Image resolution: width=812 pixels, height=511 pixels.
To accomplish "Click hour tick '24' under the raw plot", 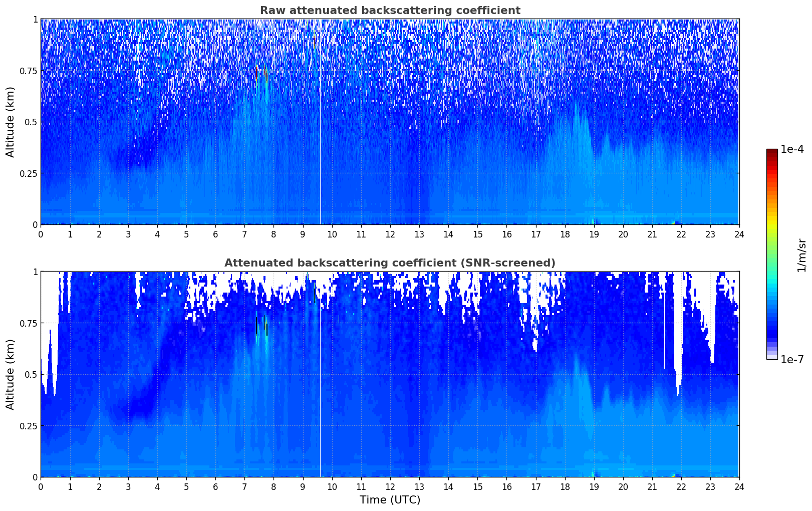I will point(739,234).
